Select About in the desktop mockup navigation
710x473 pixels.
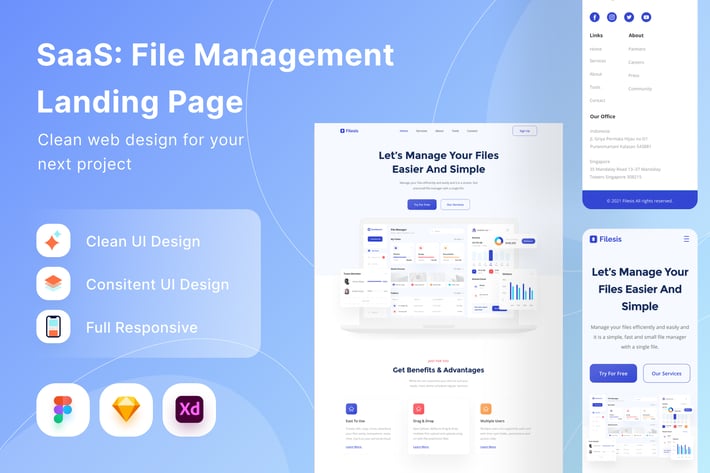coord(439,131)
